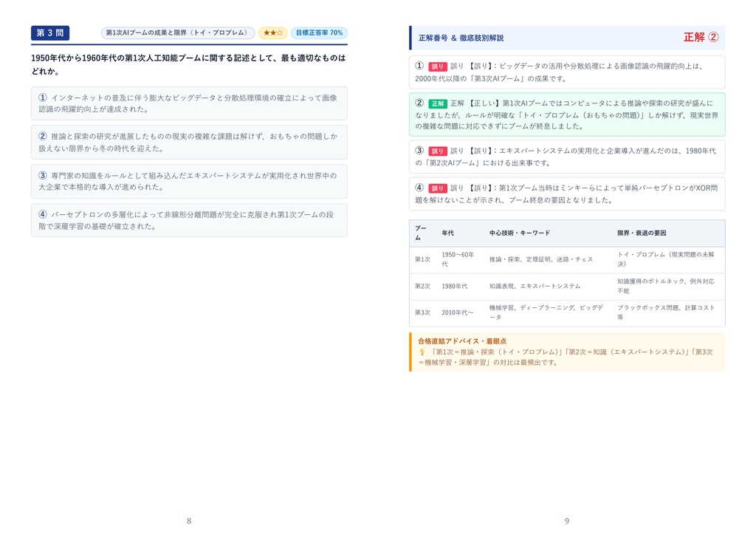Click the 目標正答率 70% badge
Image resolution: width=756 pixels, height=537 pixels.
pos(319,33)
